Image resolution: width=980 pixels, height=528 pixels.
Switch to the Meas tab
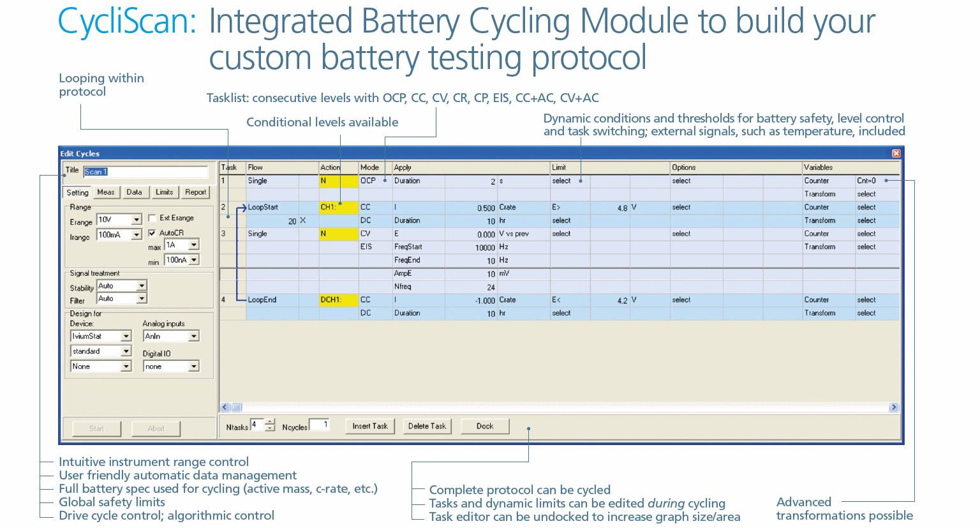click(106, 192)
